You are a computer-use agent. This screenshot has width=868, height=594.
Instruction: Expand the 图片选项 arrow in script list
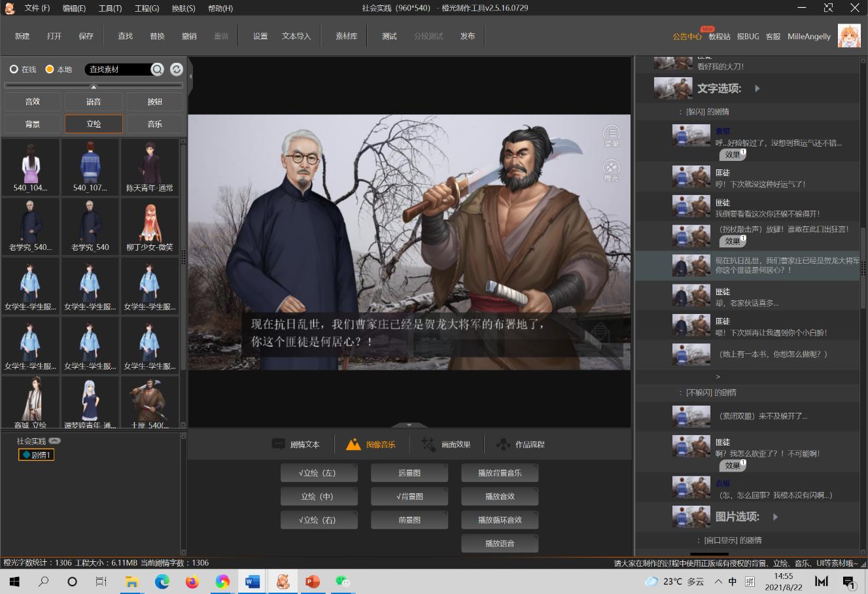pos(776,517)
